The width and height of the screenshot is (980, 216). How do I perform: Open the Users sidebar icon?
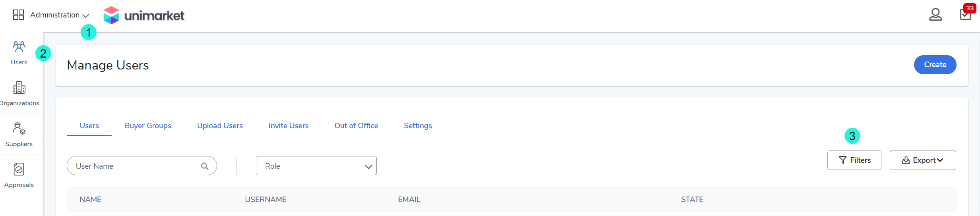point(19,47)
